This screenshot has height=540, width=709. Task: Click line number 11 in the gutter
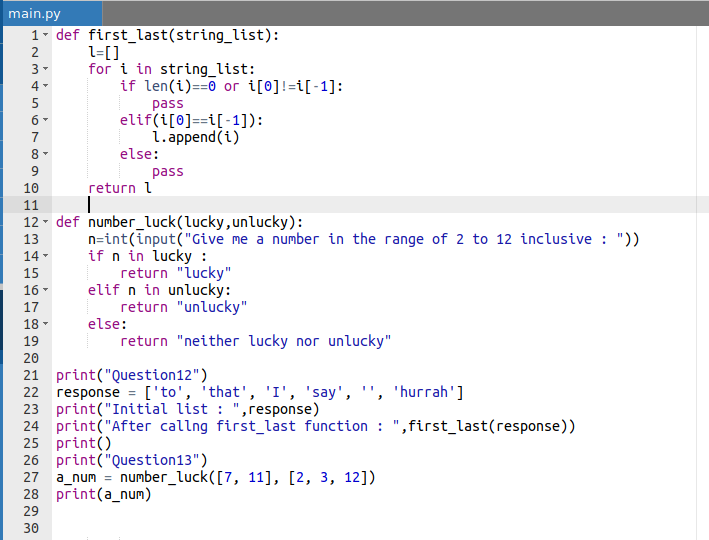(31, 205)
